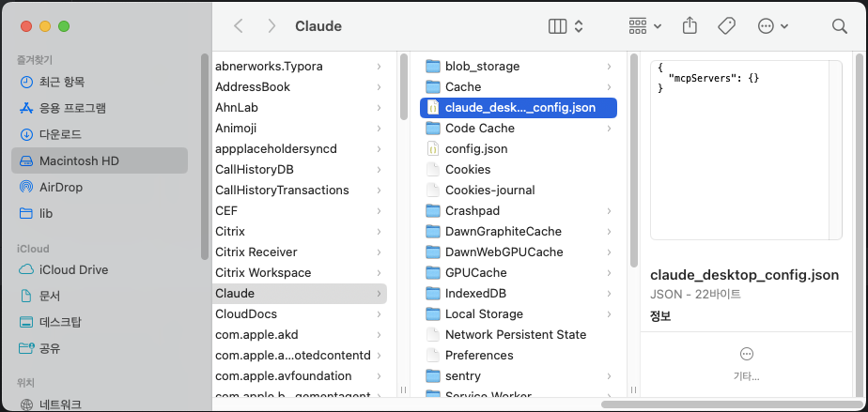
Task: Open 최근 항목 in the sidebar
Action: click(x=100, y=83)
